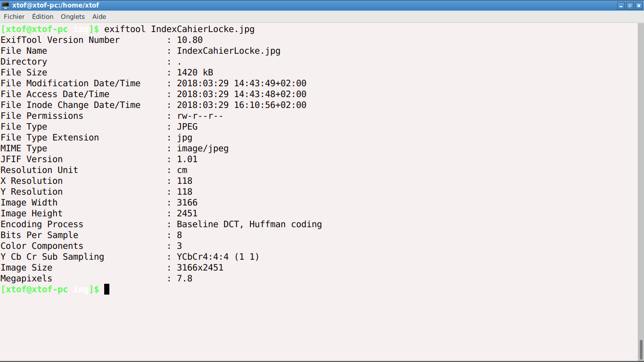Open the Fichier menu

(x=14, y=16)
